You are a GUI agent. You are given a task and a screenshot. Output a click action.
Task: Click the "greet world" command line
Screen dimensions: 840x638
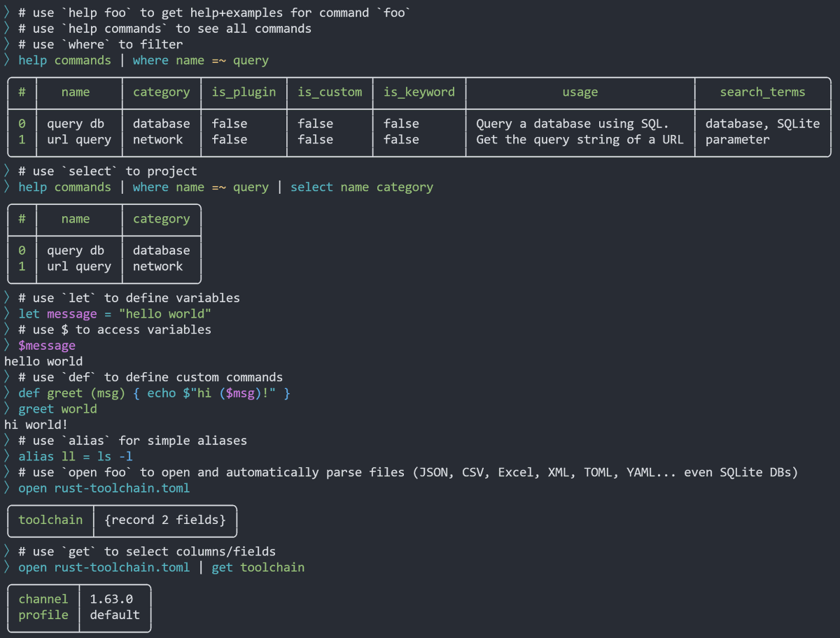[57, 409]
